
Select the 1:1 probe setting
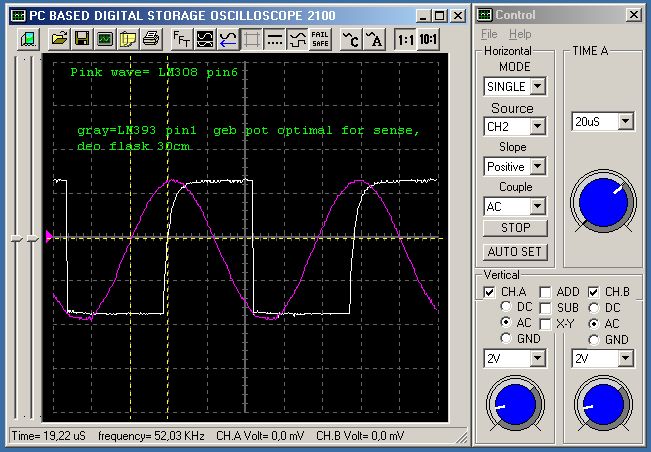[404, 39]
